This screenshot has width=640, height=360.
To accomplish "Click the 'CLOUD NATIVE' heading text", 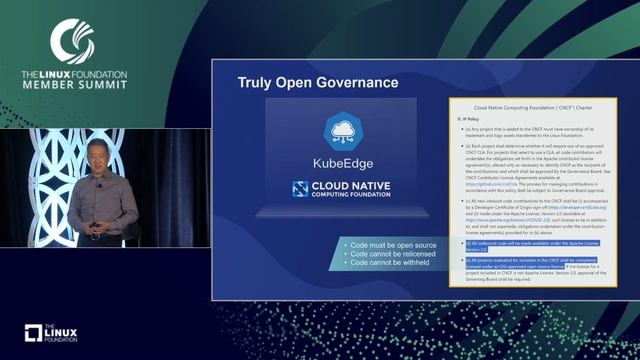I will tap(351, 186).
